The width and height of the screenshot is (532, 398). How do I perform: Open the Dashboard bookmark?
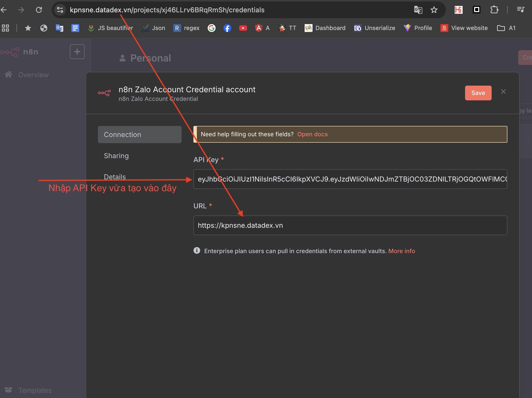click(x=325, y=28)
